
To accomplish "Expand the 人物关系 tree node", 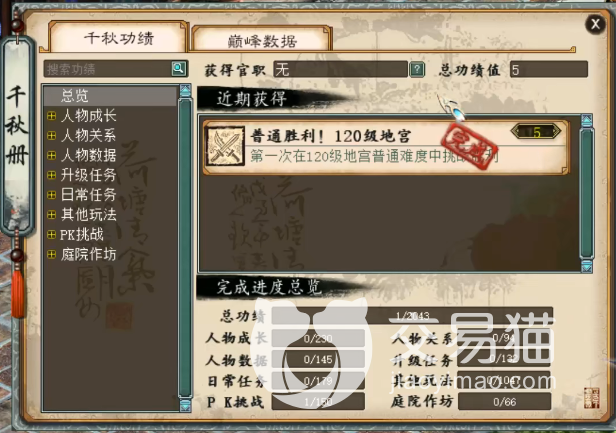I will 51,136.
